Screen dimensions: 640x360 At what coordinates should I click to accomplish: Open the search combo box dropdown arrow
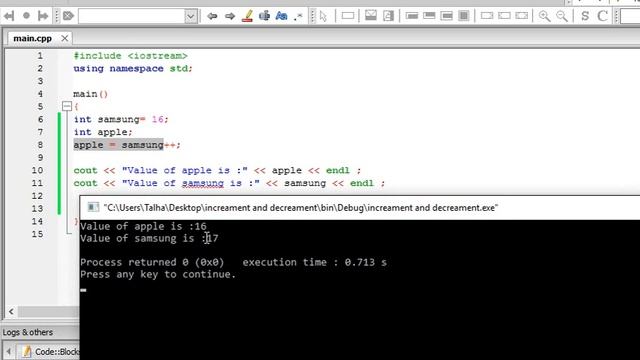[x=191, y=16]
